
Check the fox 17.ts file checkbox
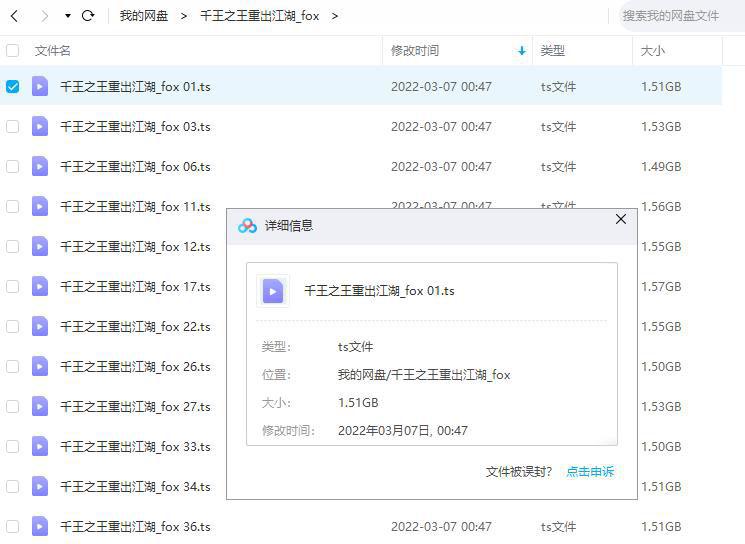click(x=12, y=286)
